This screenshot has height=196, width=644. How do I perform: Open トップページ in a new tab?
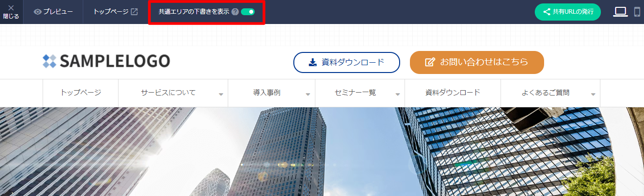(x=116, y=12)
